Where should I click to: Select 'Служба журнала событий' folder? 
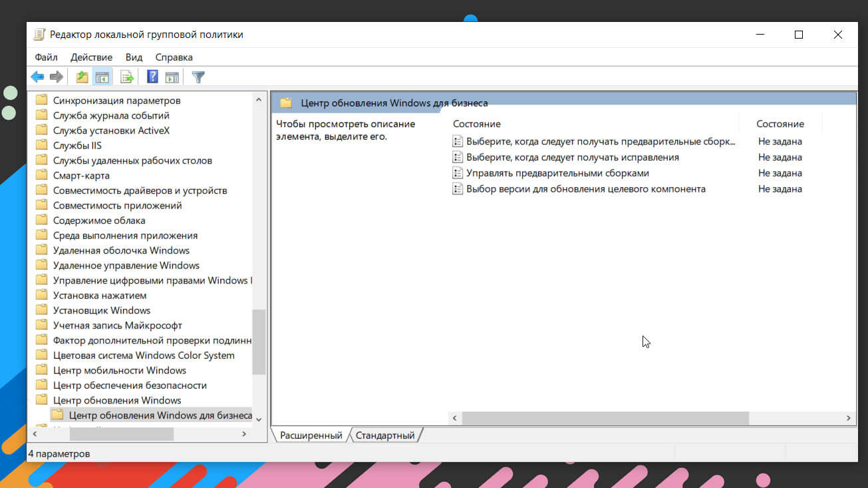(111, 115)
